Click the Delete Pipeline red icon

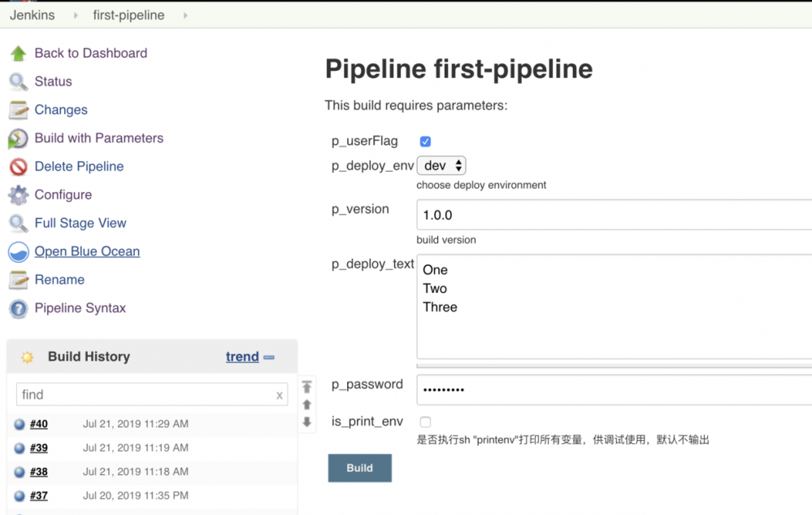[x=18, y=167]
